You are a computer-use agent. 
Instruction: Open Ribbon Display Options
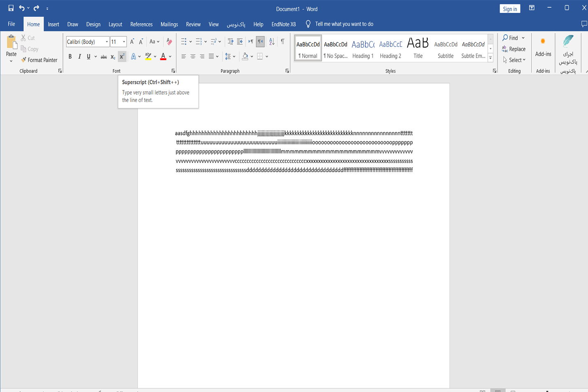click(532, 8)
